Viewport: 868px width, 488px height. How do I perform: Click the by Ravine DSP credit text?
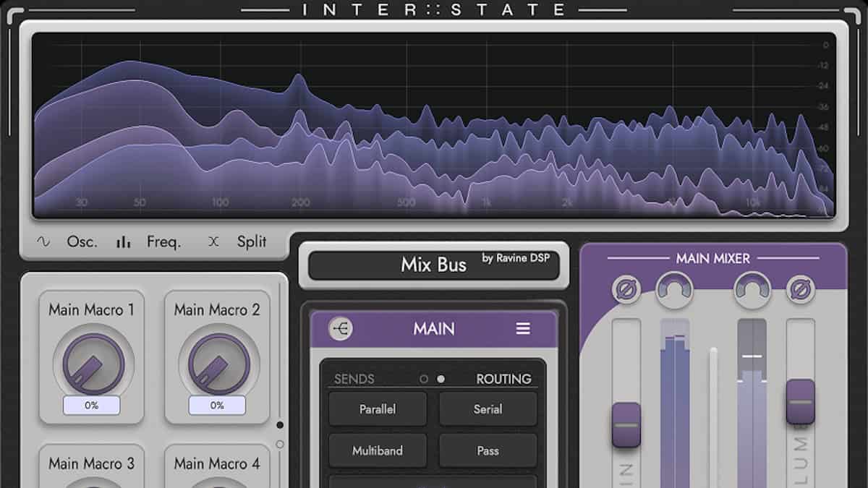pos(518,258)
